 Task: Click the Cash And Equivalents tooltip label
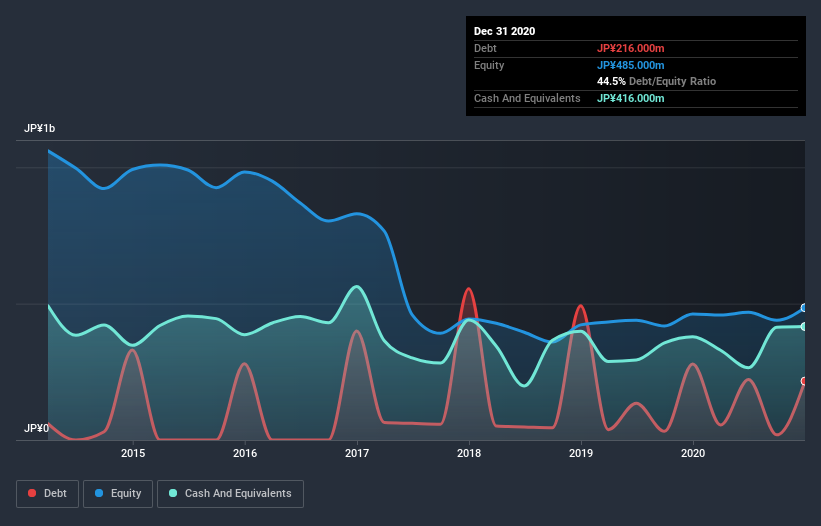click(x=527, y=98)
